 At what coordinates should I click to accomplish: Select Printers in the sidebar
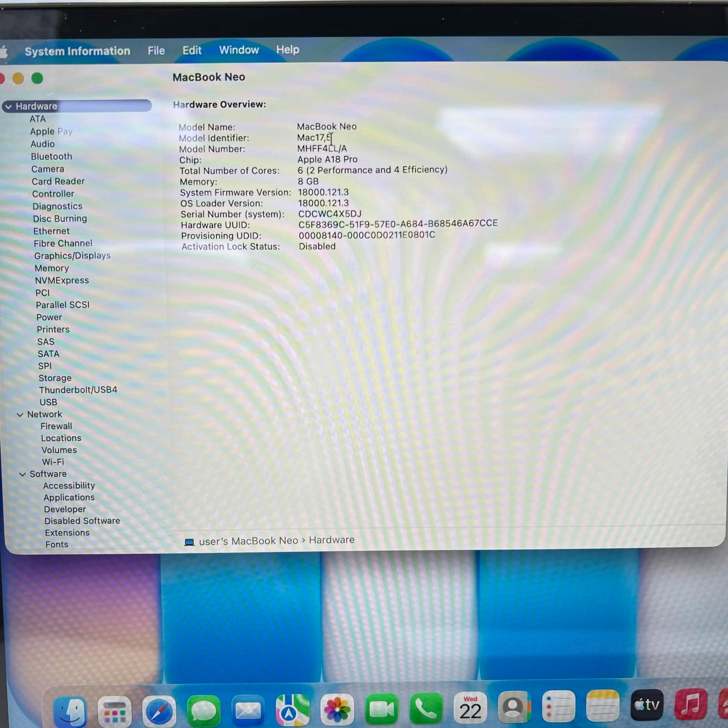coord(53,329)
